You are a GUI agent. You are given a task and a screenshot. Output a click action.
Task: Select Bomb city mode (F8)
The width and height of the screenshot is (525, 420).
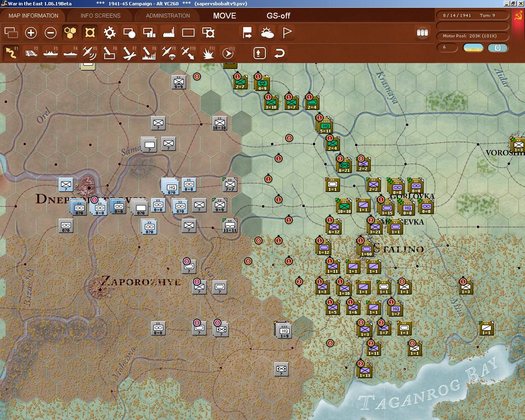[x=149, y=53]
